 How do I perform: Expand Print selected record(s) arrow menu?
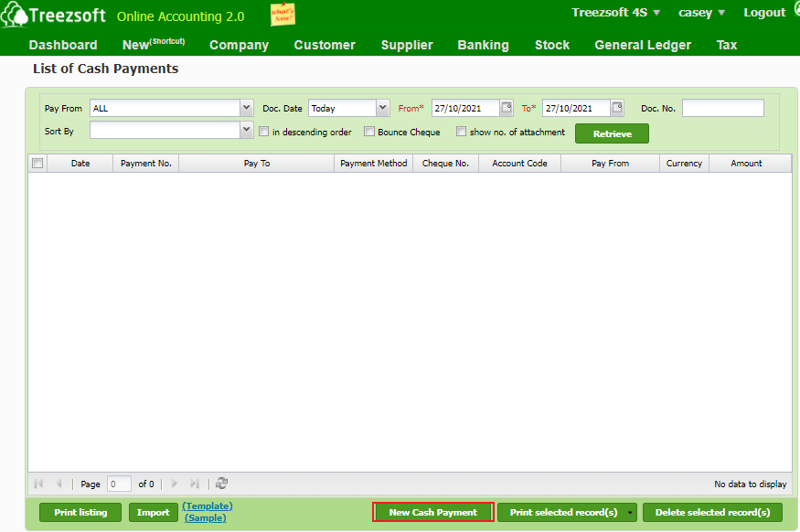click(630, 512)
